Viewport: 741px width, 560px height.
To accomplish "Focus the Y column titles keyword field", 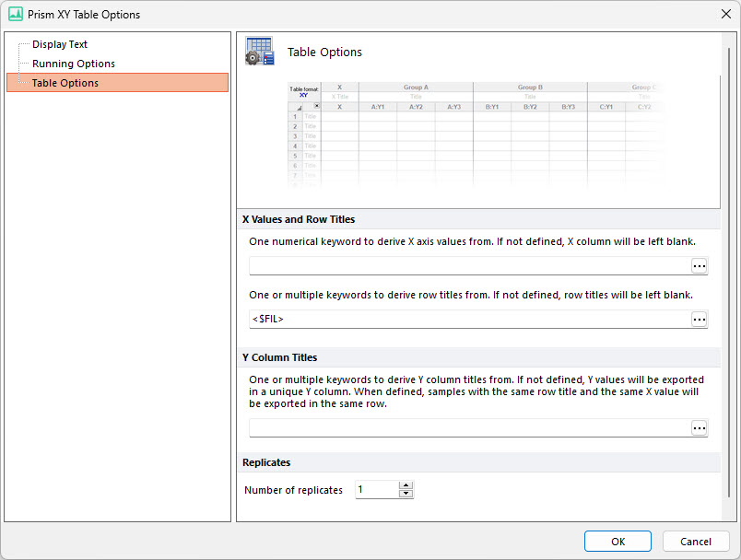I will (x=470, y=428).
